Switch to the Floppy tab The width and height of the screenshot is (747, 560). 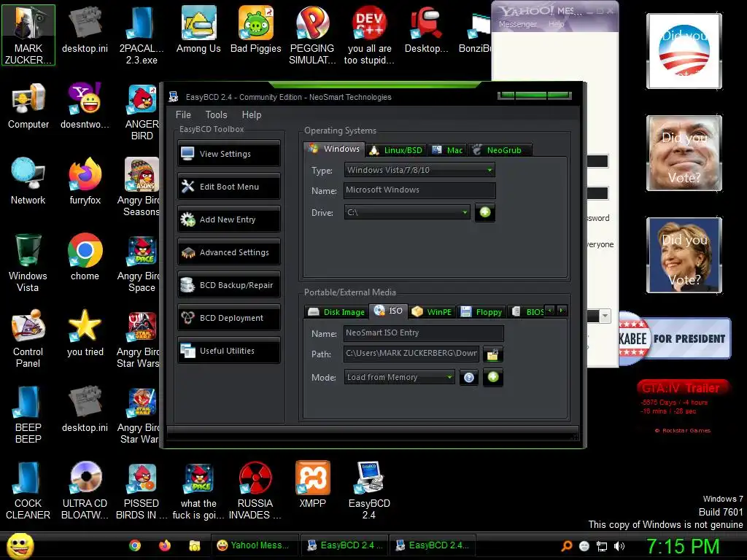pos(481,312)
